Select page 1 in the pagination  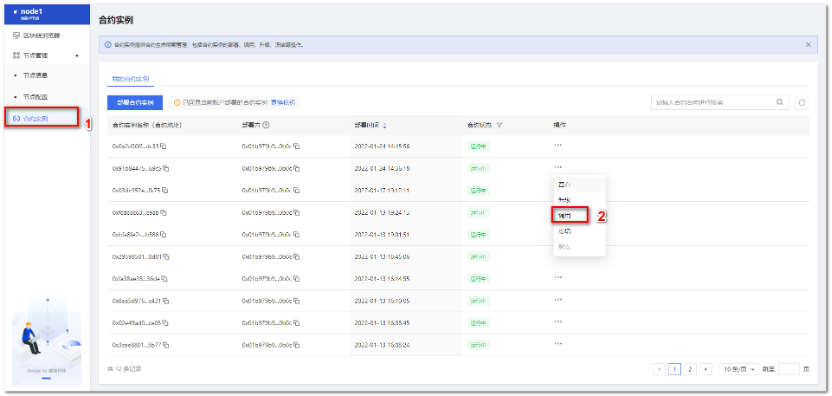pyautogui.click(x=674, y=369)
